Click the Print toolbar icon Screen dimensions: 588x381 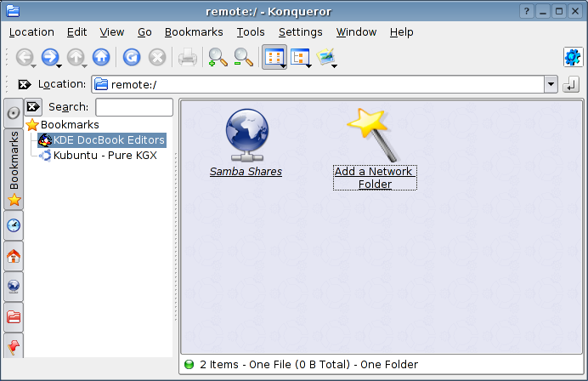coord(188,58)
